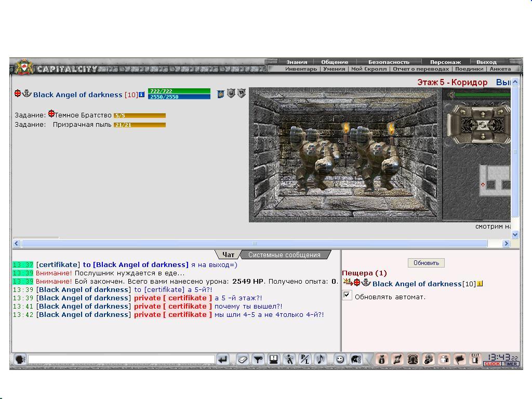Click the vertical scrollbar up arrow
Viewport: 532px width, 399px height.
click(x=515, y=82)
